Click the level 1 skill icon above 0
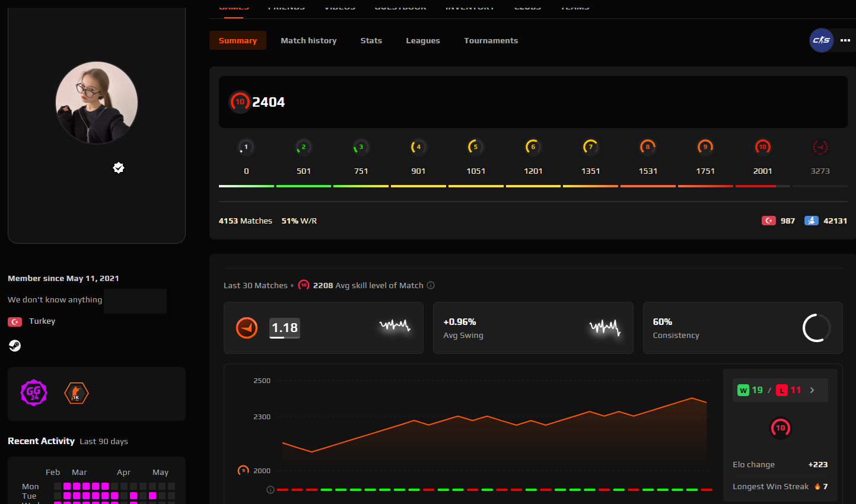856x504 pixels. (x=246, y=147)
